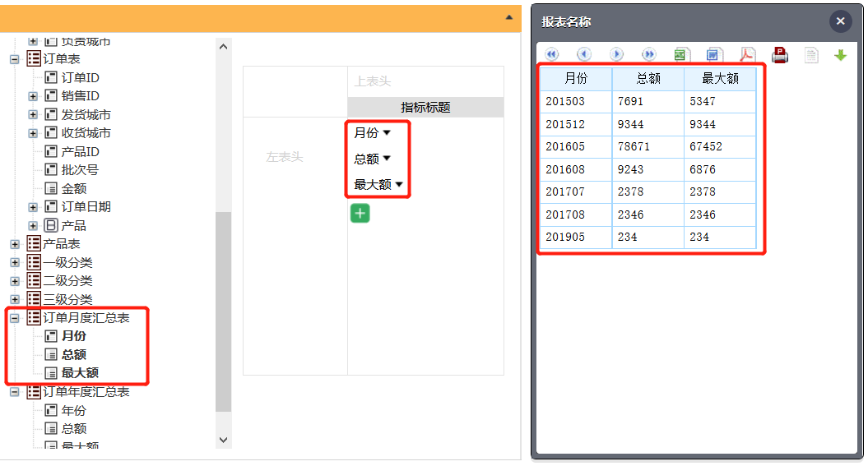Export report to Excel
Viewport: 868px width, 466px height.
pyautogui.click(x=681, y=54)
